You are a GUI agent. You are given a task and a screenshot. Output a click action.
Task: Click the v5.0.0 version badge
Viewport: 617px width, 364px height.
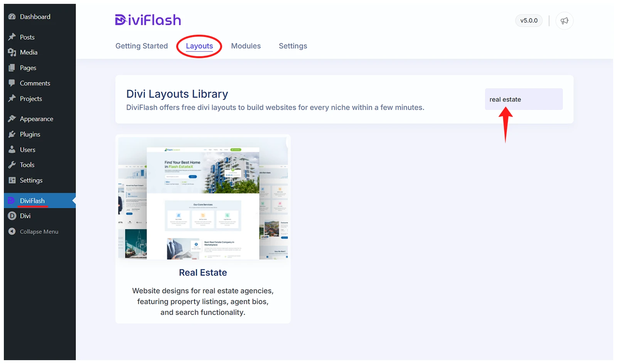[529, 21]
